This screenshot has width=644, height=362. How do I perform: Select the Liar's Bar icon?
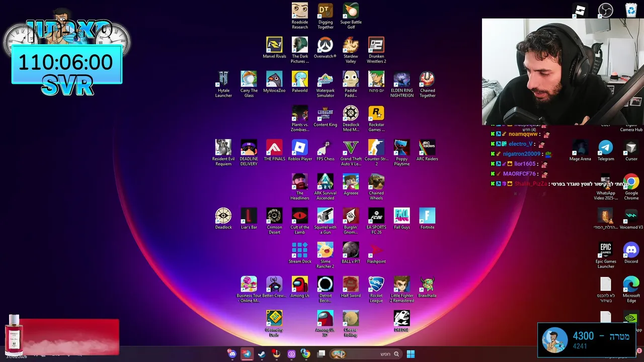point(249,219)
